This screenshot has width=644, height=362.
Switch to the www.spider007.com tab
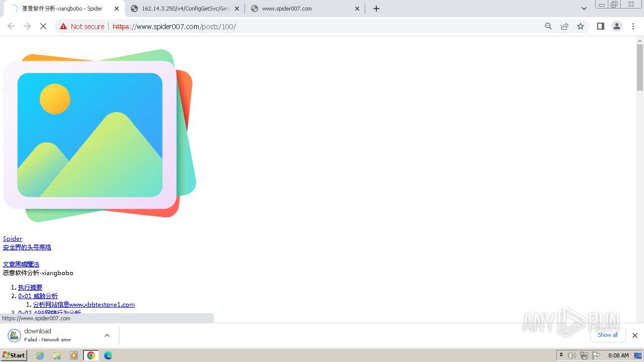[306, 9]
